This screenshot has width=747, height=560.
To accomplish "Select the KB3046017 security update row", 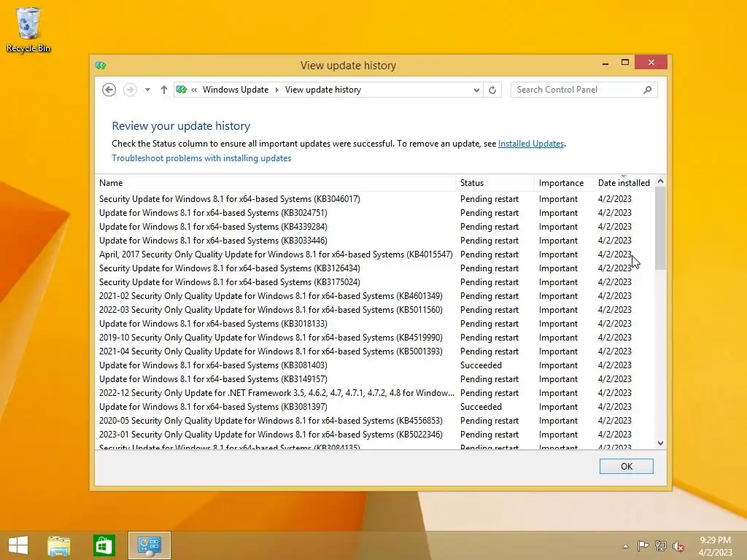I will click(374, 199).
